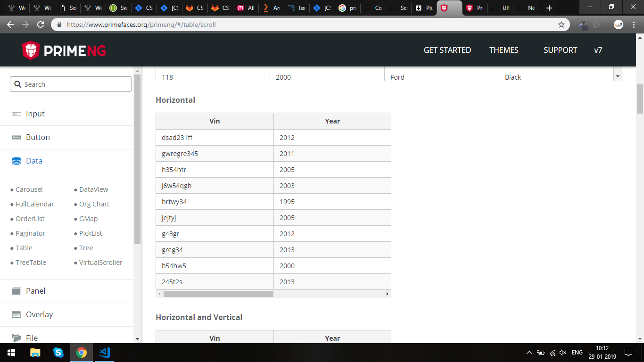Open Visual Studio Code from the taskbar
The image size is (644, 362).
[104, 352]
